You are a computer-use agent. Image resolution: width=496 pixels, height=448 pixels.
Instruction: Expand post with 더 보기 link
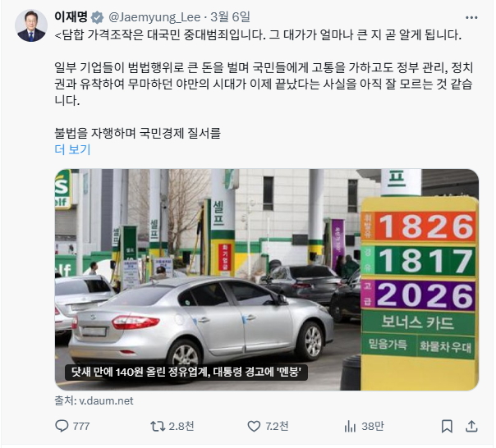[72, 149]
